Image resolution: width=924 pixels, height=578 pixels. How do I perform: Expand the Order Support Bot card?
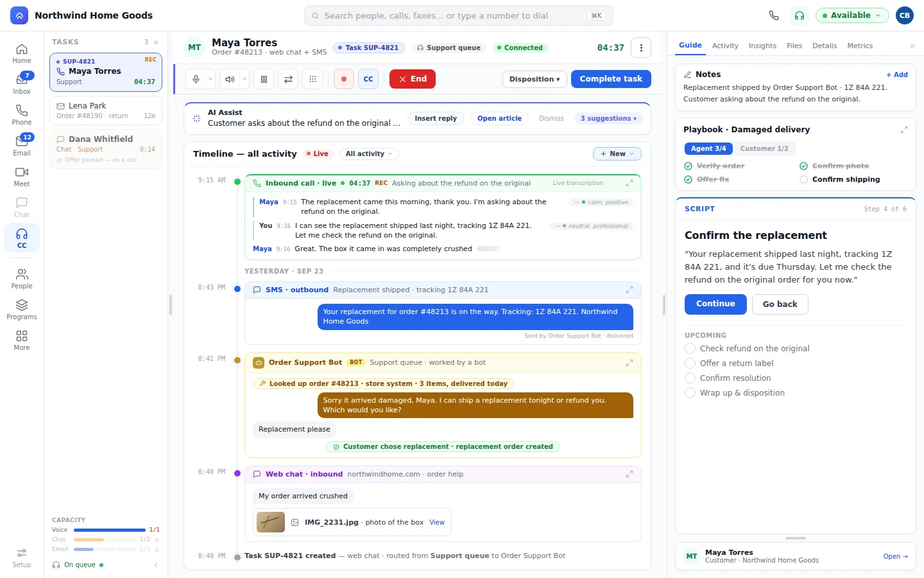(x=629, y=363)
